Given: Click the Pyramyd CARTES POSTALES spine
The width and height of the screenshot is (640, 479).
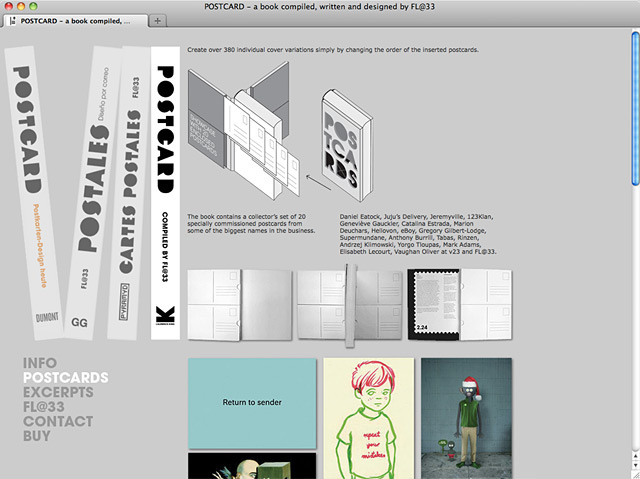Looking at the screenshot, I should pyautogui.click(x=129, y=193).
